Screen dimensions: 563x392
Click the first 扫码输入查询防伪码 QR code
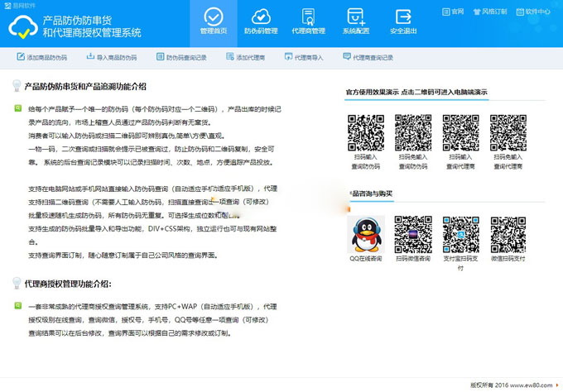365,131
